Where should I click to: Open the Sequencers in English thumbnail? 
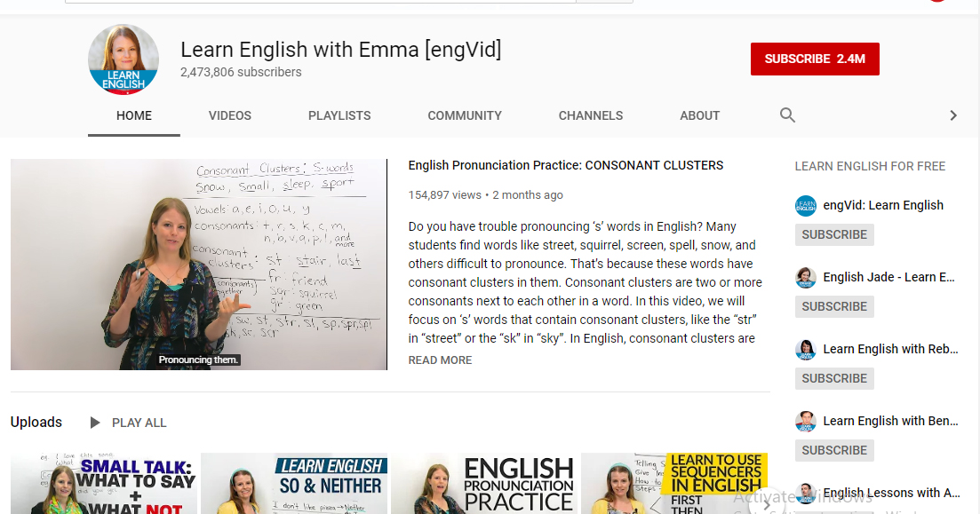tap(673, 484)
